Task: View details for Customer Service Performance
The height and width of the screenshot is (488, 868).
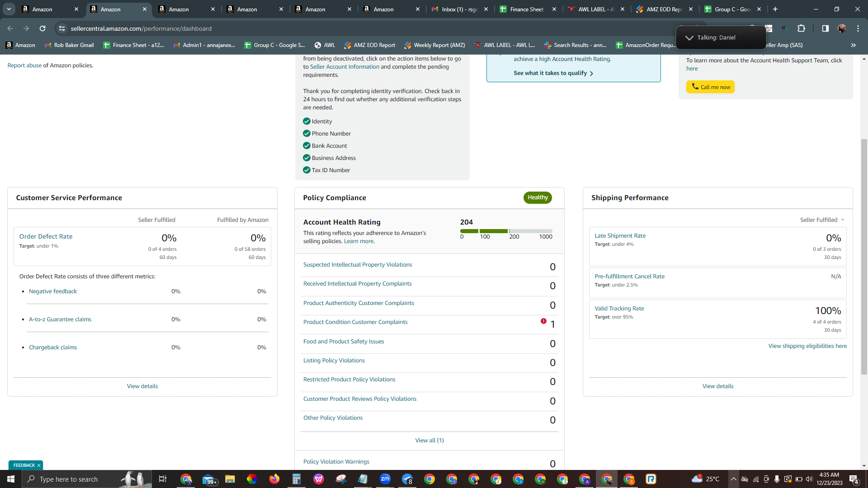Action: tap(142, 386)
